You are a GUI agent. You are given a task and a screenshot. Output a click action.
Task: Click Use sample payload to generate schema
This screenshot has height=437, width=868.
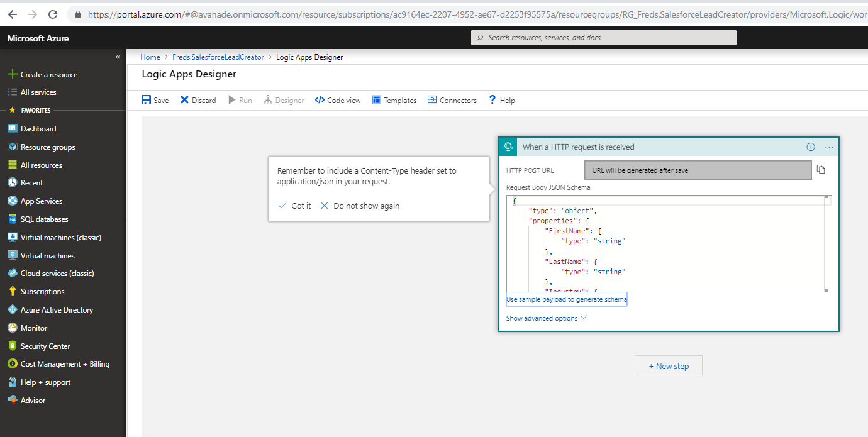pos(567,299)
